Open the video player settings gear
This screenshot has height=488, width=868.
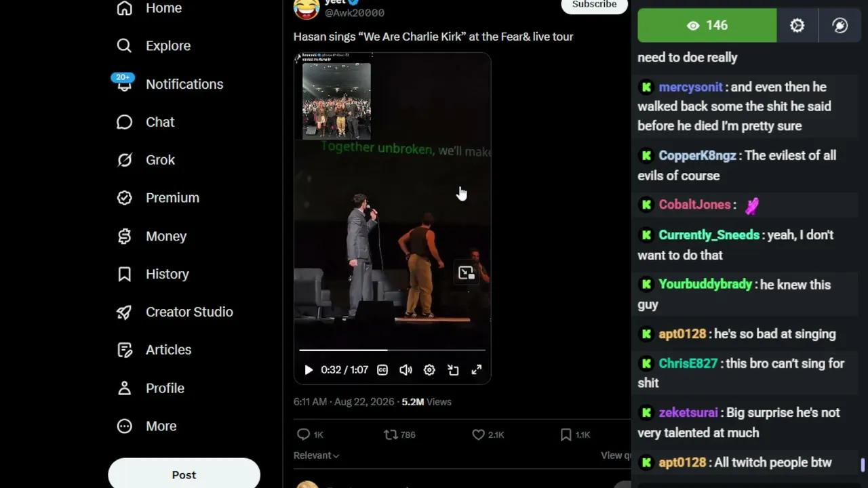click(429, 370)
